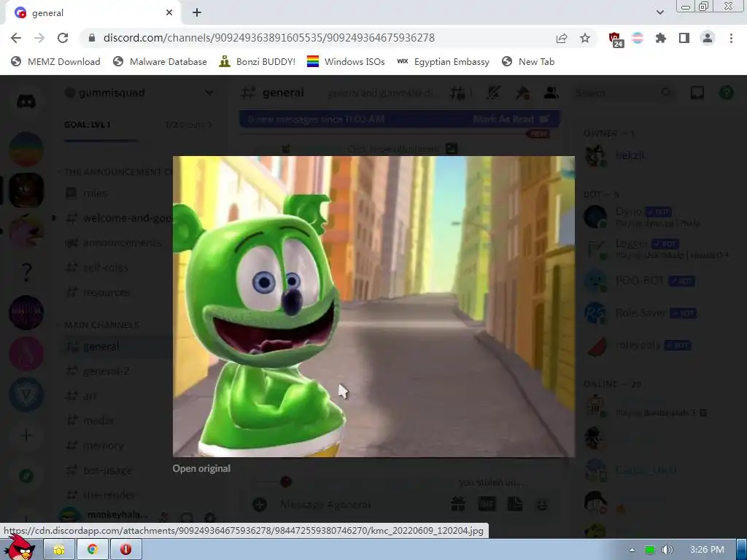Open the Bonzi BUDDY! bookmark
Image resolution: width=747 pixels, height=560 pixels.
point(258,61)
